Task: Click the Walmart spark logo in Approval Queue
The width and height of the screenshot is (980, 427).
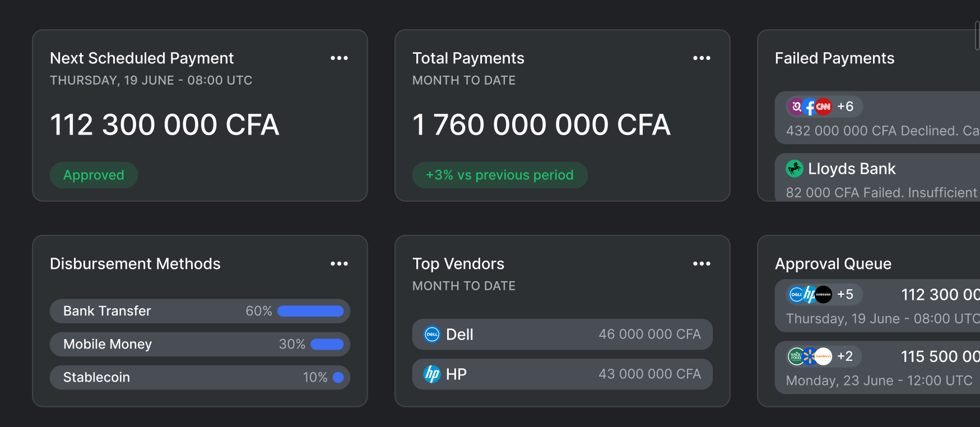Action: 810,356
